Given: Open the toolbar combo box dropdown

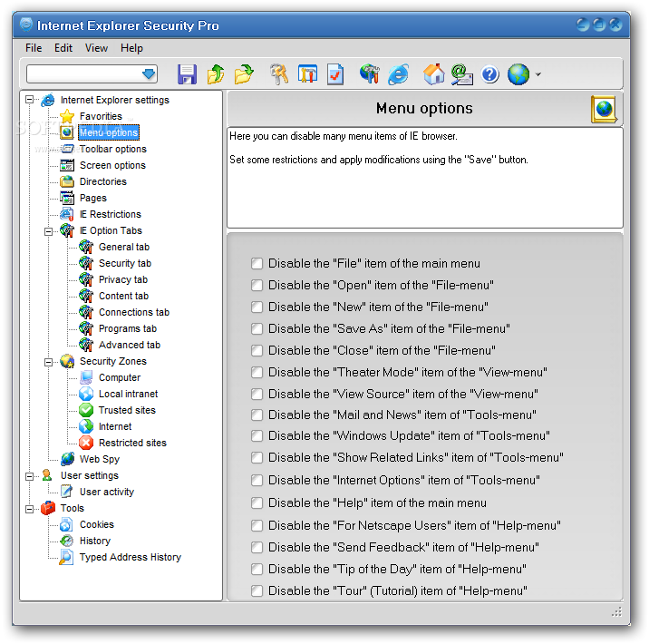Looking at the screenshot, I should coord(149,74).
